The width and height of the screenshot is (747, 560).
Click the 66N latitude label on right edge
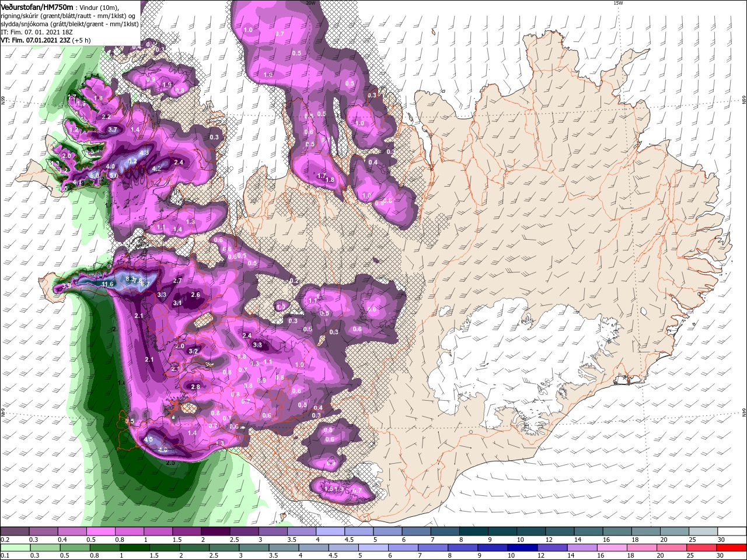744,101
